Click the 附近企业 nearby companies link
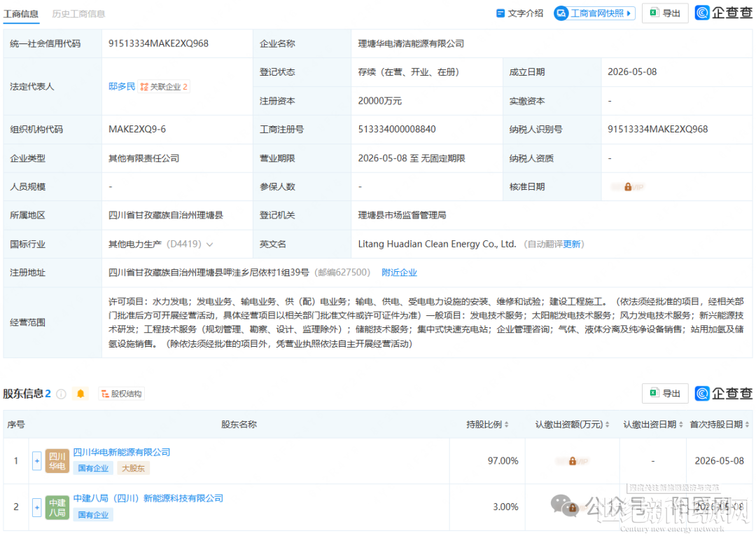 coord(399,273)
